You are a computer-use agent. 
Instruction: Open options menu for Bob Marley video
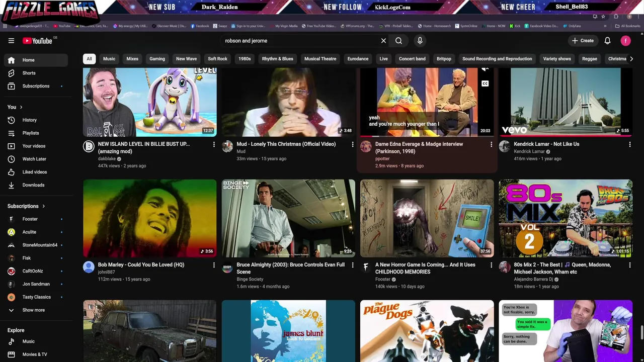(x=214, y=265)
